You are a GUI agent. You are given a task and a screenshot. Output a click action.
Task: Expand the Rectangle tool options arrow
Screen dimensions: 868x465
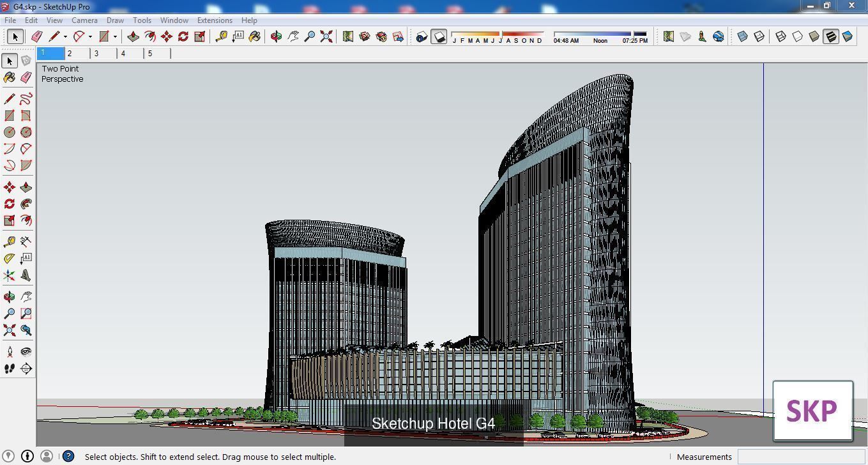[x=114, y=36]
